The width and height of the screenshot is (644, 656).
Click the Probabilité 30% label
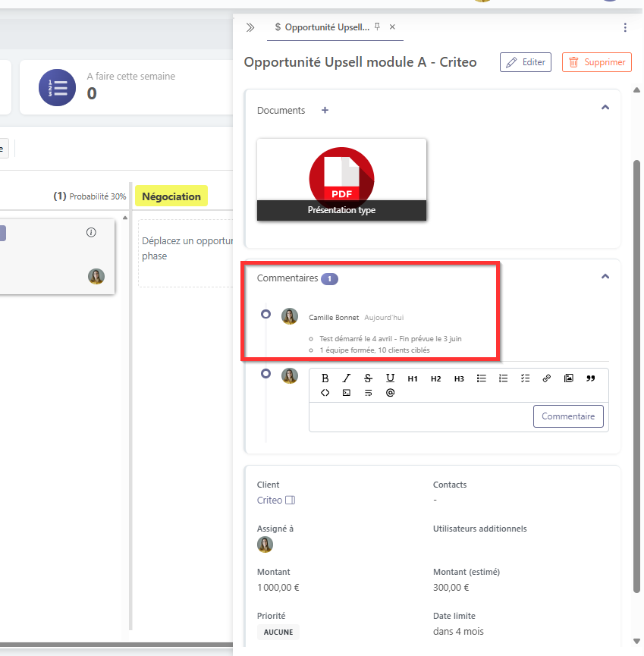coord(98,196)
